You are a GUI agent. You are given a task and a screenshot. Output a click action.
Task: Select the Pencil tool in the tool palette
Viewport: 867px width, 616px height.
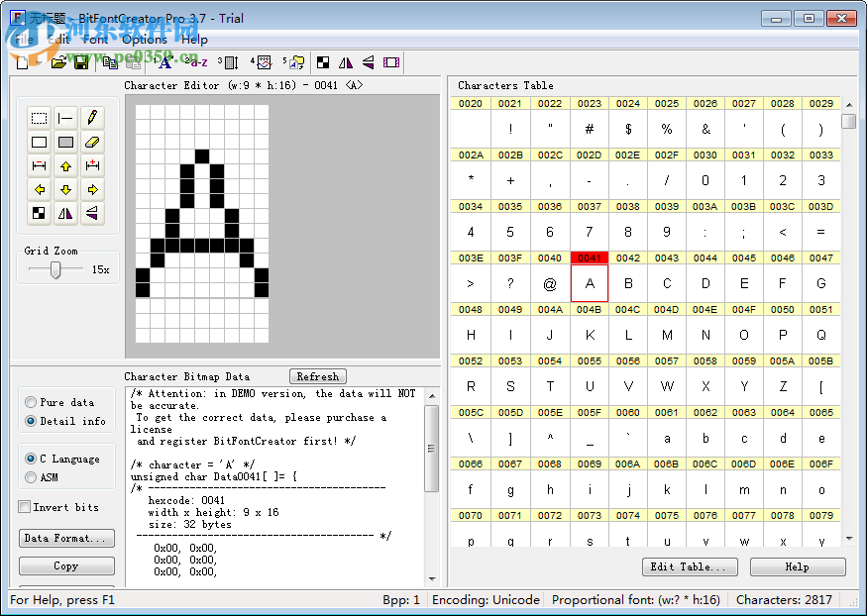[x=92, y=119]
